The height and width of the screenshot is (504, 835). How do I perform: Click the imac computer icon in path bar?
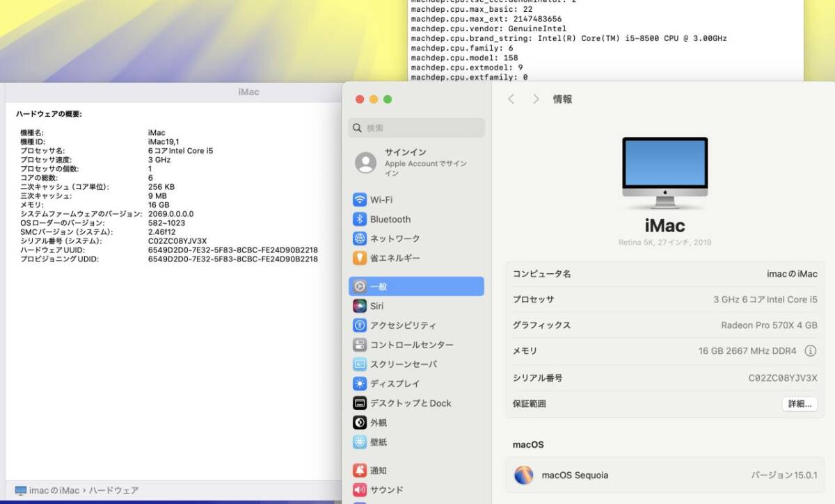[x=21, y=491]
